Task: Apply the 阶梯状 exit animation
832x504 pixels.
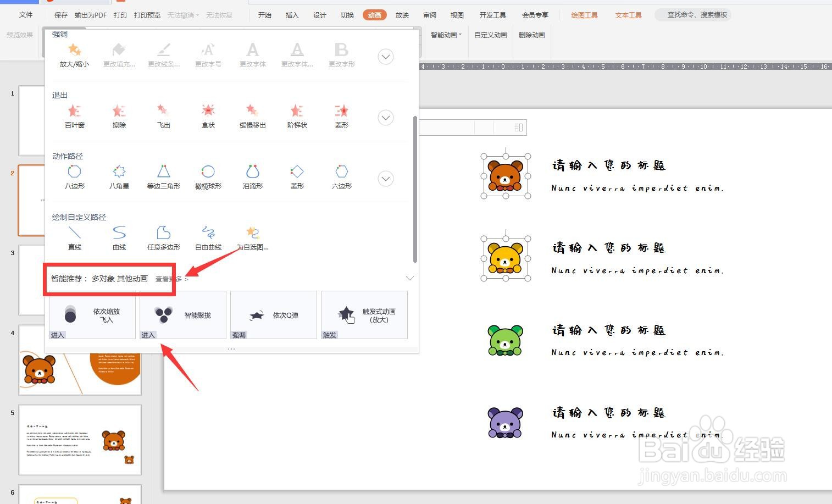Action: 297,117
